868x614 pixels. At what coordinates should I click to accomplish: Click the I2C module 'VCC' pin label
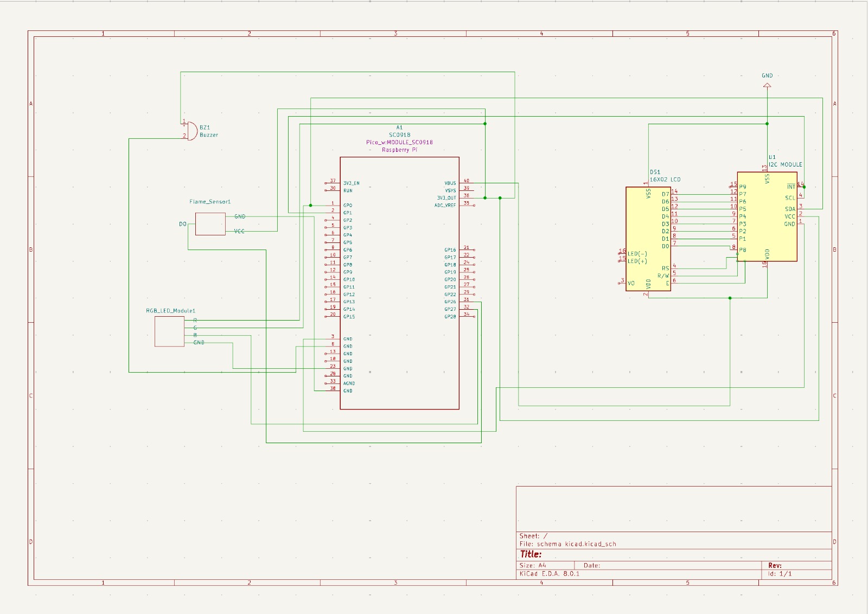[x=790, y=217]
